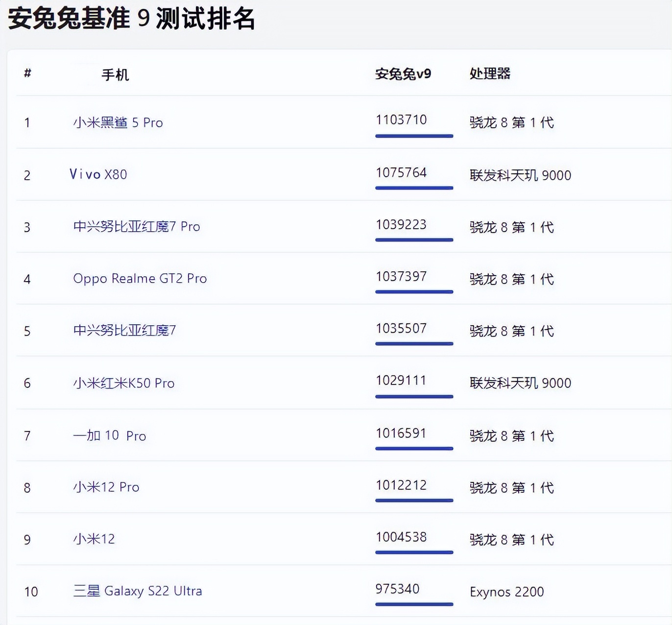Open the 小米红米K50 Pro link
This screenshot has width=672, height=625.
tap(124, 383)
